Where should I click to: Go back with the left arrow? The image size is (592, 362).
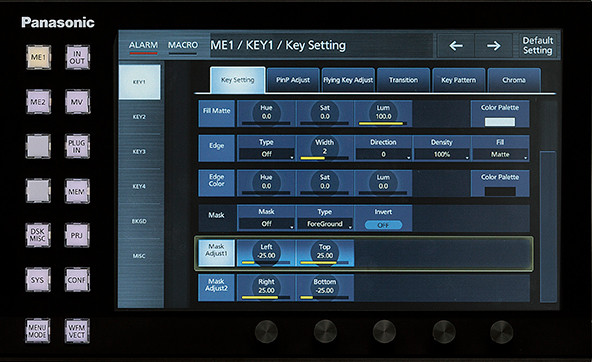(456, 46)
